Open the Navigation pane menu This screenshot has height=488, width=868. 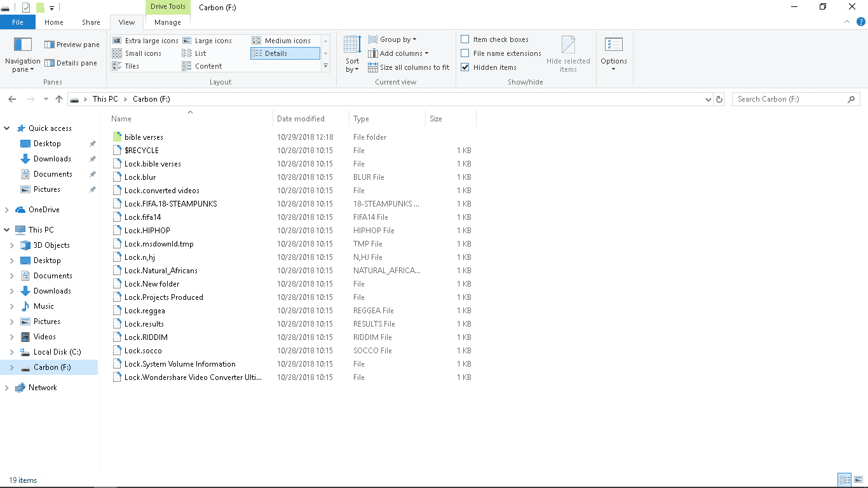click(22, 54)
